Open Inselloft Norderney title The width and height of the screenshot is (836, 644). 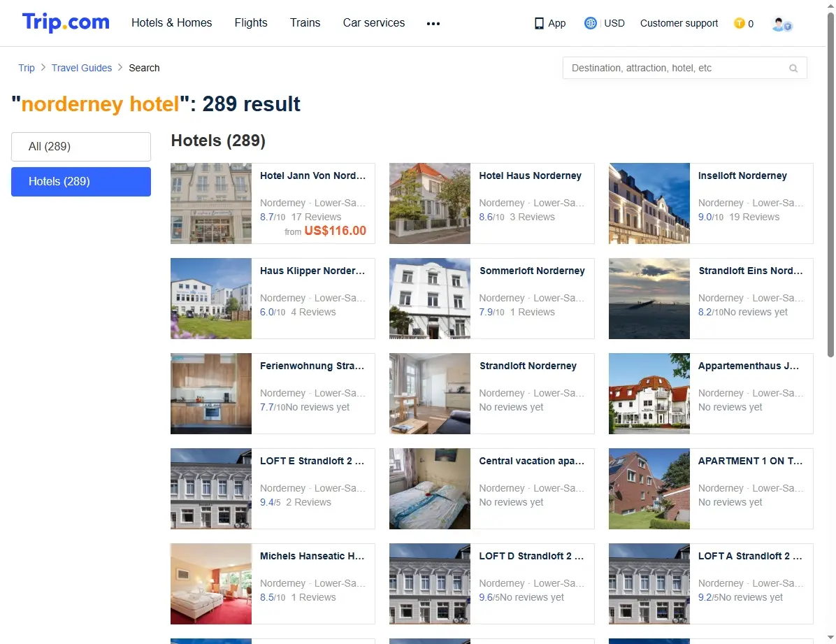(742, 176)
